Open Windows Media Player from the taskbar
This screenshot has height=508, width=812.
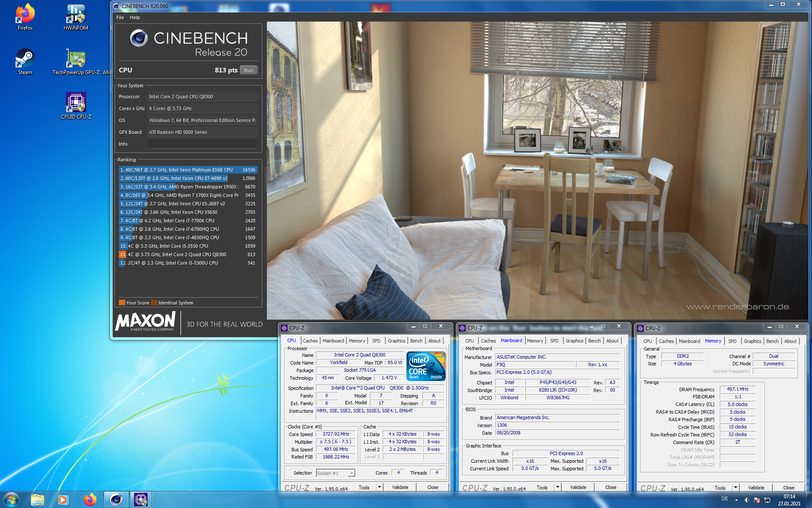[63, 500]
